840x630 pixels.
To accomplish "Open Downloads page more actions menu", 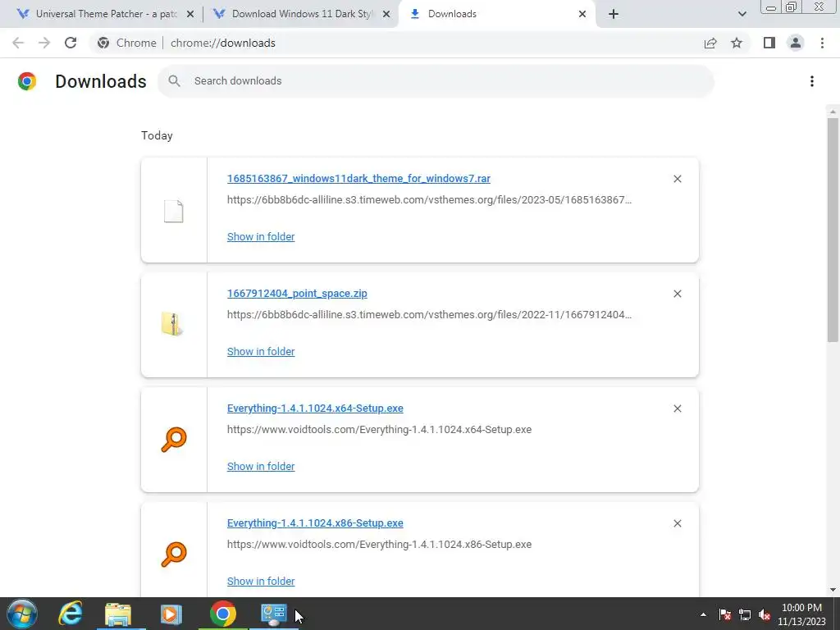I will (812, 81).
